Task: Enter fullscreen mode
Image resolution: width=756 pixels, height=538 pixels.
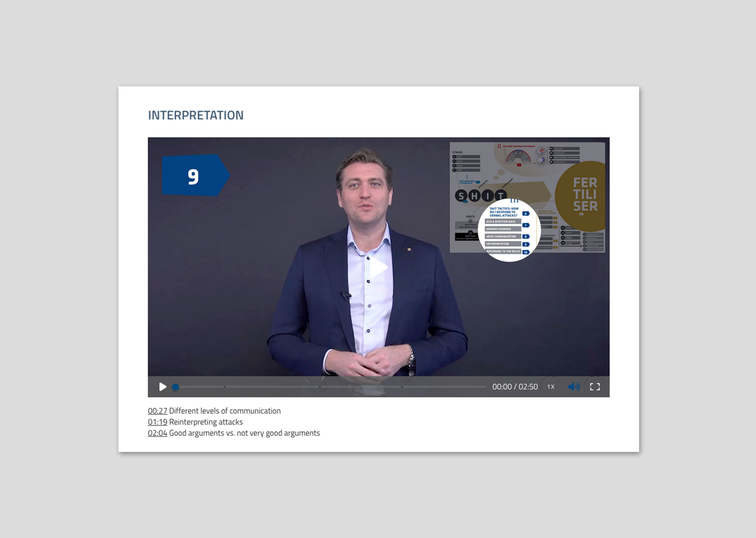Action: pos(595,387)
